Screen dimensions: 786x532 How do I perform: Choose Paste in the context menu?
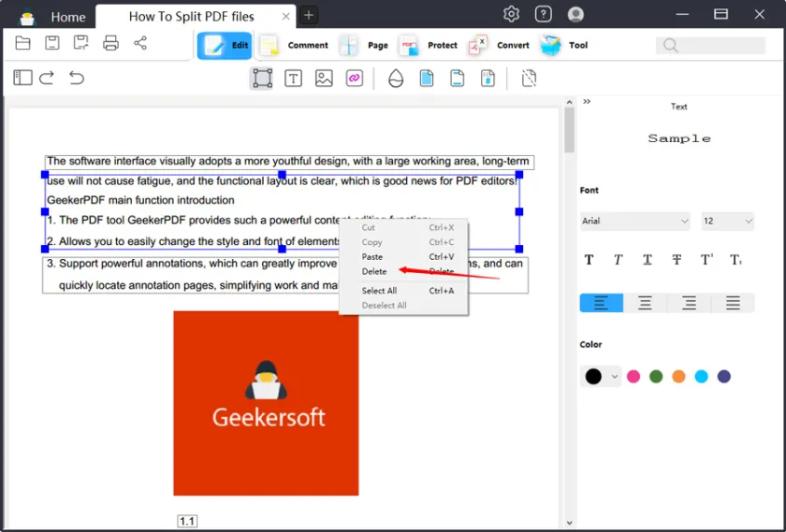tap(403, 256)
